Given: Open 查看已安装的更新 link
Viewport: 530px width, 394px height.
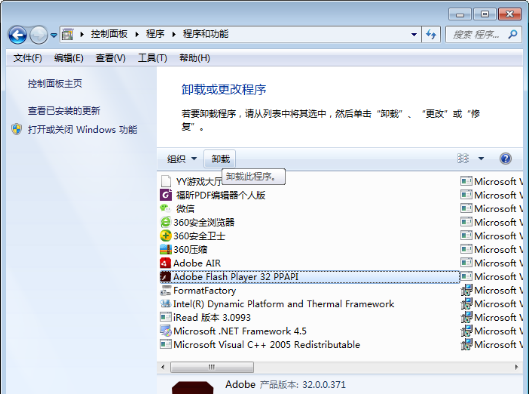Looking at the screenshot, I should pos(64,110).
